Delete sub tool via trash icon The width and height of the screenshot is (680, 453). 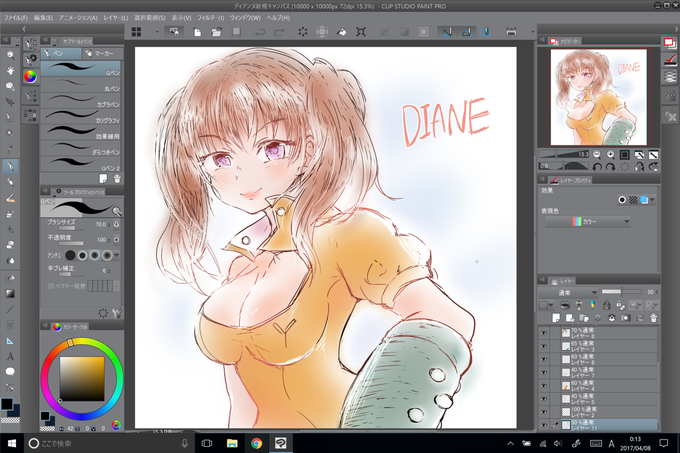[117, 179]
